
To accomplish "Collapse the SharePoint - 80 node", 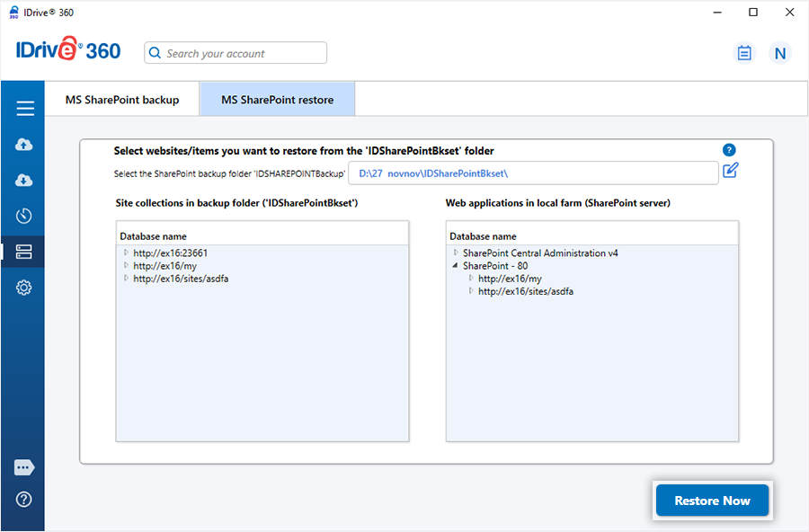I will (x=457, y=266).
